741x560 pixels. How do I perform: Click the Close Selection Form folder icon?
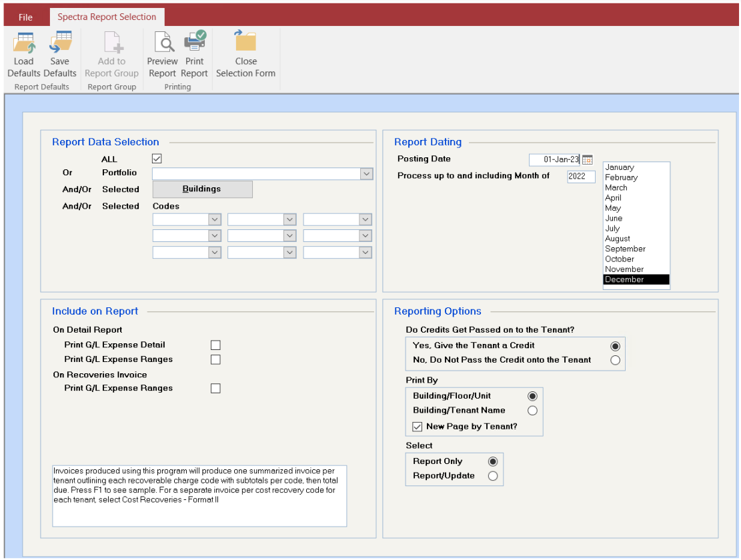click(245, 41)
